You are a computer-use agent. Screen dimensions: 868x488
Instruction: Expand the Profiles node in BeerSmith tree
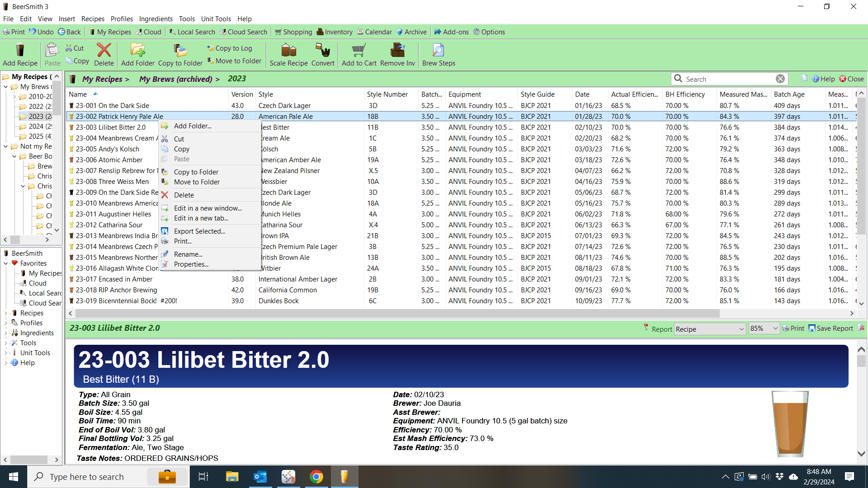[x=5, y=323]
